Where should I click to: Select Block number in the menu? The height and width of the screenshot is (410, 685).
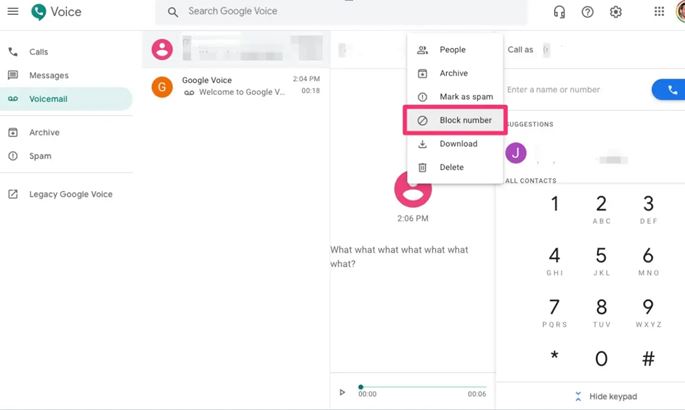(455, 120)
